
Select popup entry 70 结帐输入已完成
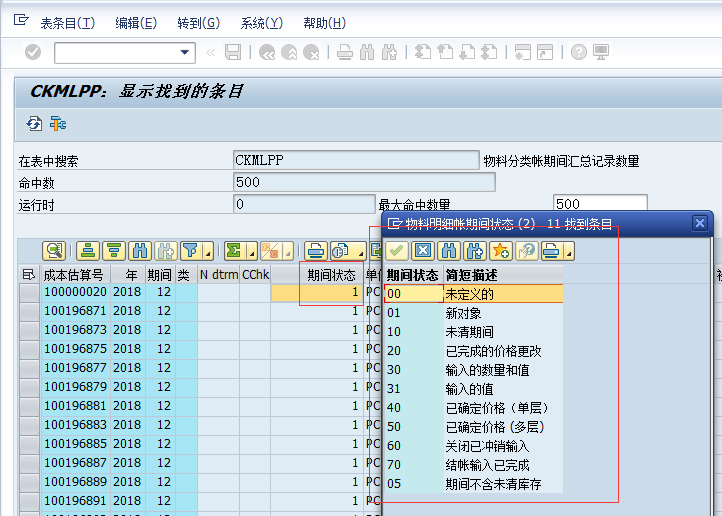[474, 465]
